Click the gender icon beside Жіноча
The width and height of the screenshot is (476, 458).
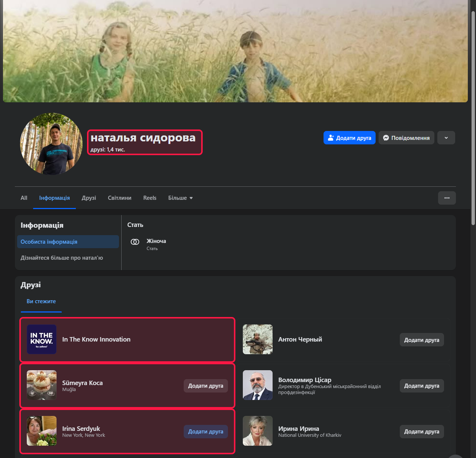tap(135, 242)
